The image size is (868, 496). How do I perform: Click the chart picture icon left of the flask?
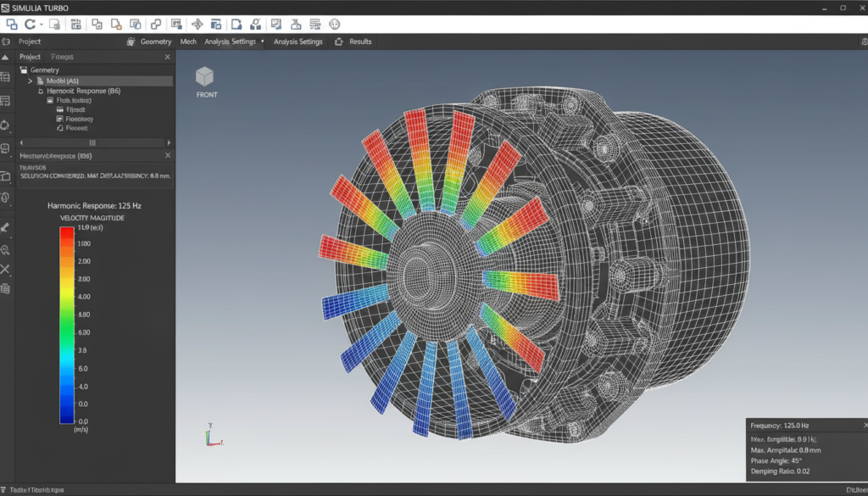coord(275,25)
